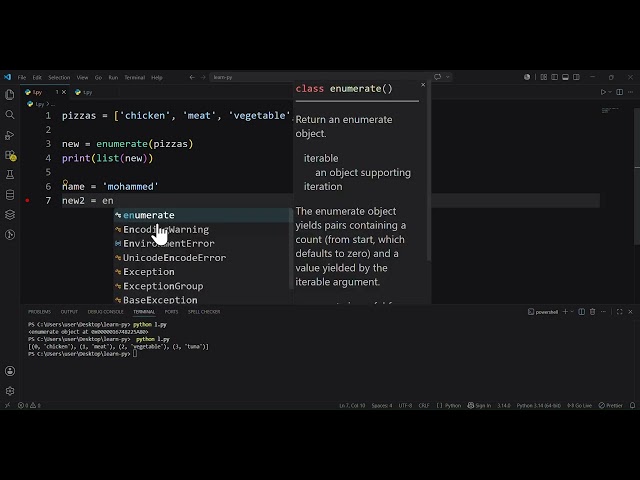This screenshot has height=480, width=640.
Task: Start Go Live server from status bar
Action: (x=580, y=405)
